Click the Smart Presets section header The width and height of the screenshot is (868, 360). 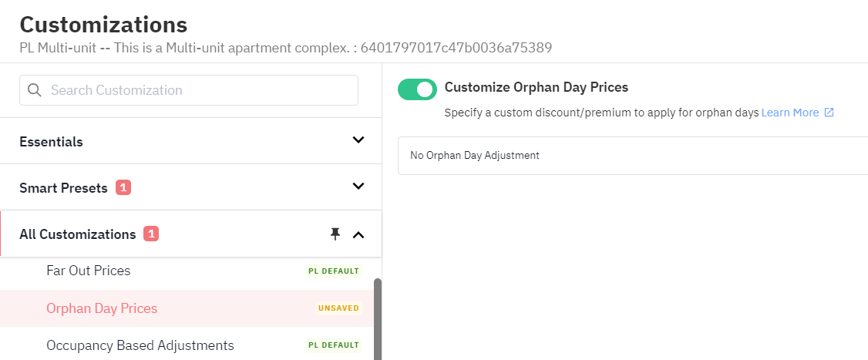pos(190,187)
